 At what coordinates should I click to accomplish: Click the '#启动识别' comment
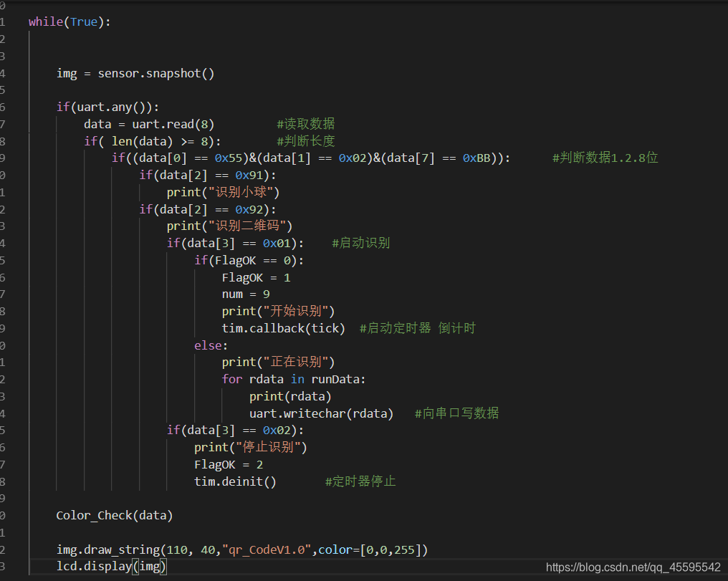pos(360,243)
